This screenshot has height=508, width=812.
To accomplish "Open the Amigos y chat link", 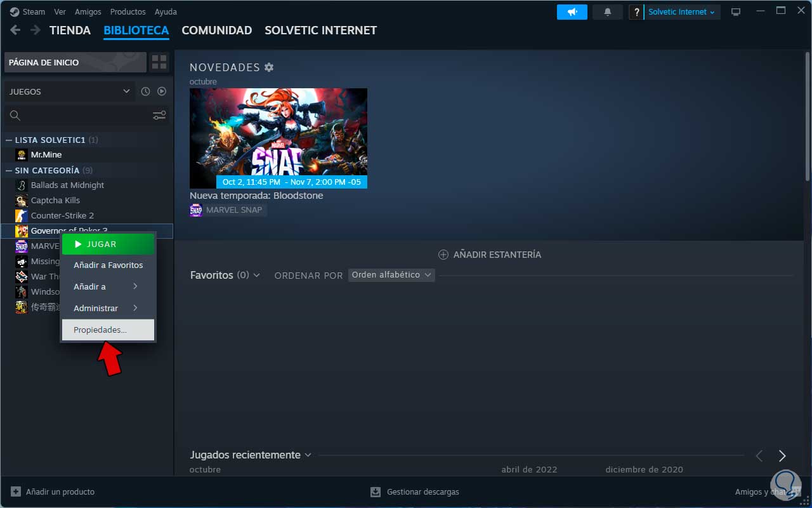I will (x=761, y=491).
